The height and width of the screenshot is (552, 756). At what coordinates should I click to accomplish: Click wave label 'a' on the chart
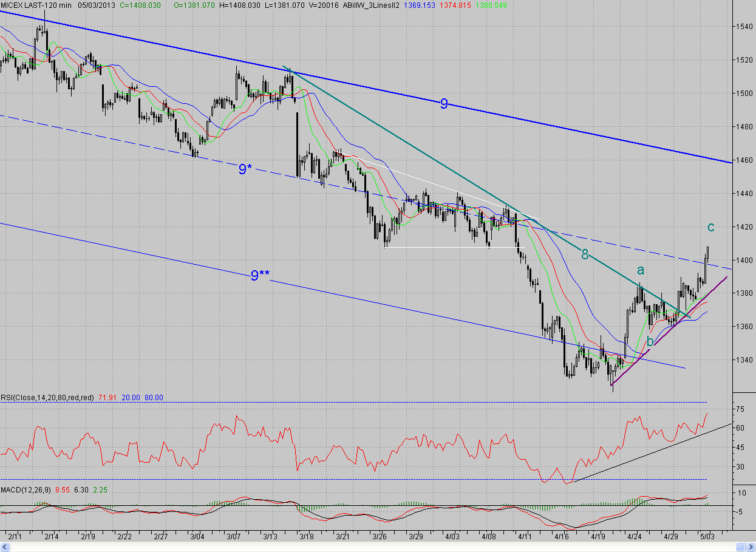(x=640, y=270)
